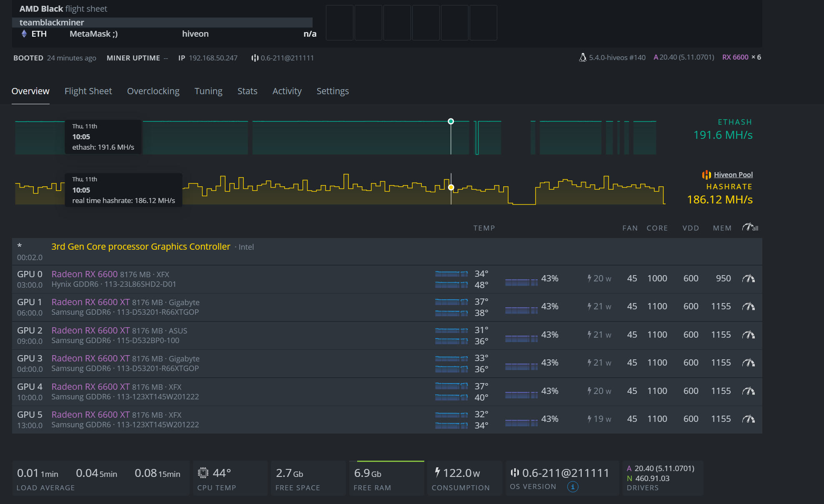Click the Hive OS version icon in header
Screen dimensions: 824x504
(255, 58)
